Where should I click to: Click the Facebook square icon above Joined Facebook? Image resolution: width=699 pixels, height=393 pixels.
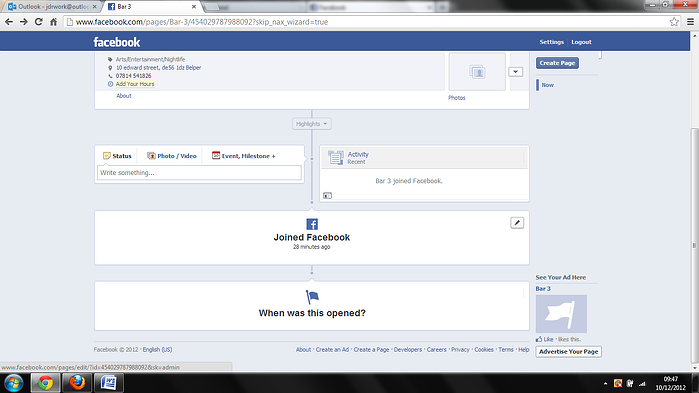(x=312, y=224)
